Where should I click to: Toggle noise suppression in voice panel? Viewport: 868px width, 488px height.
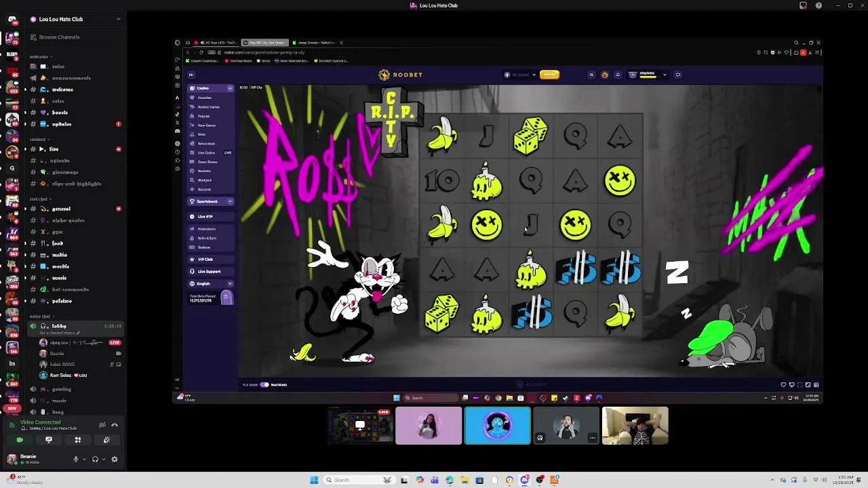(x=102, y=425)
